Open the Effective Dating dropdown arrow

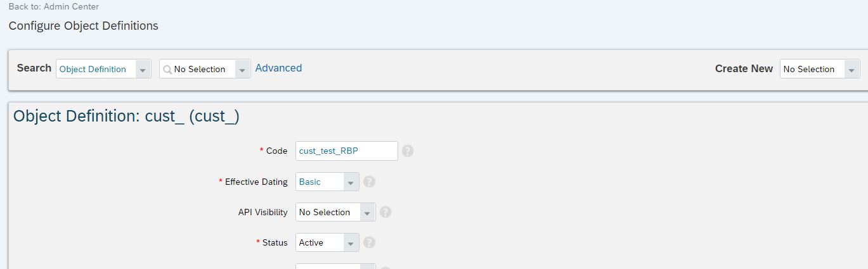(x=351, y=182)
